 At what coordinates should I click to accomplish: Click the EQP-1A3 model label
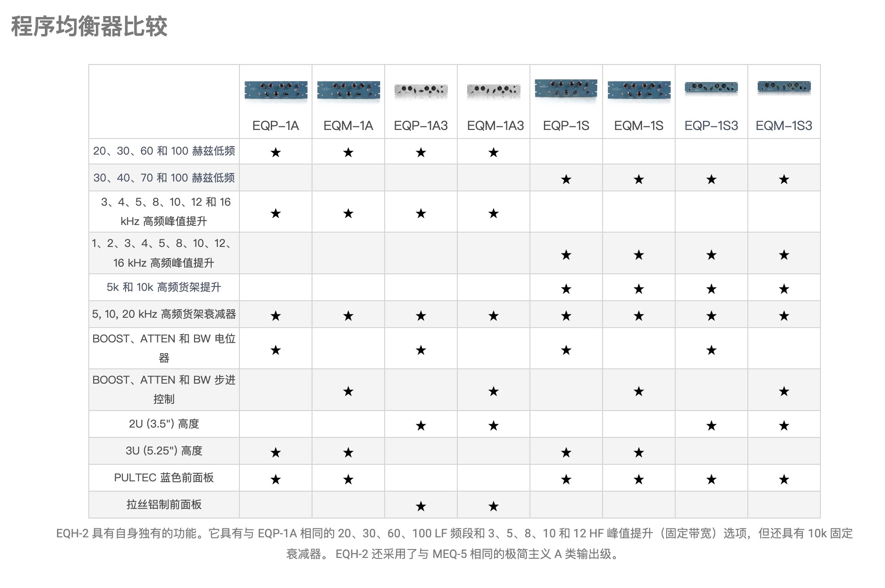[x=421, y=125]
